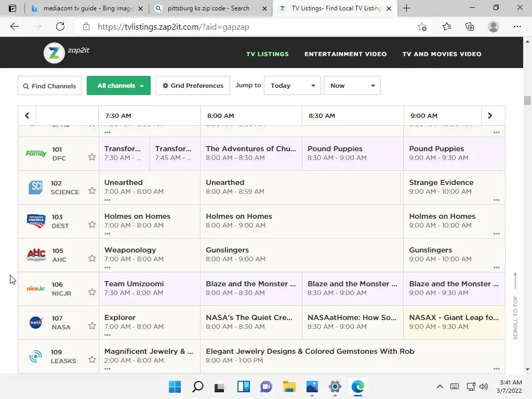
Task: Open Destination America channel logo
Action: coord(36,221)
